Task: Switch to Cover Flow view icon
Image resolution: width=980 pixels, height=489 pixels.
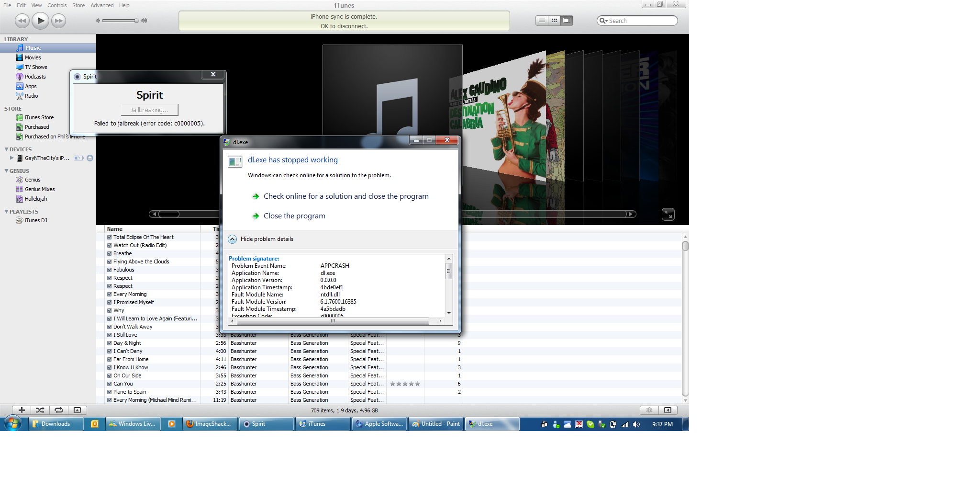Action: 567,21
